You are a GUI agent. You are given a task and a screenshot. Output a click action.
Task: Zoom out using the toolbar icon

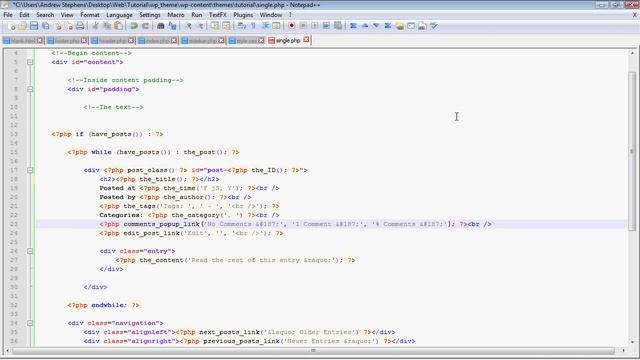pos(200,26)
